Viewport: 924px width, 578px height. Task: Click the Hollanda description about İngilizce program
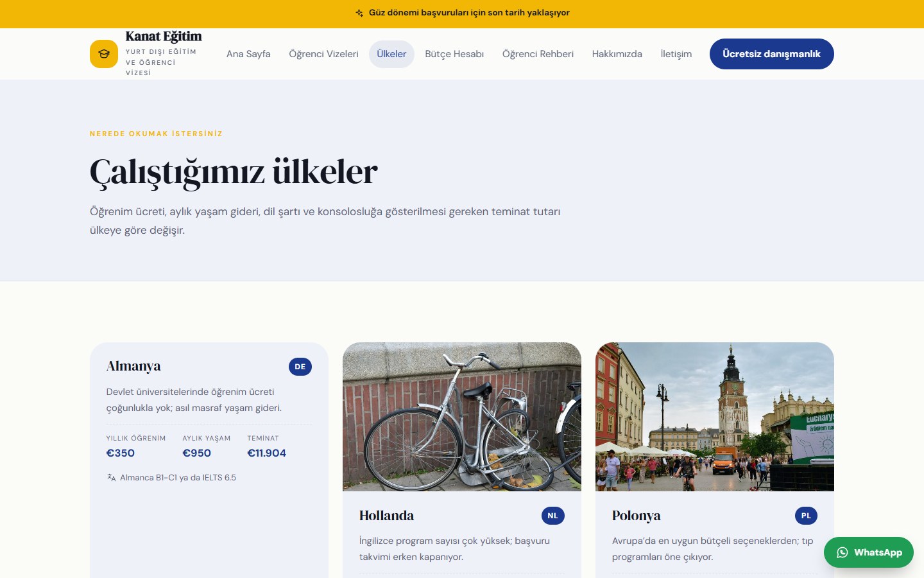[x=454, y=548]
